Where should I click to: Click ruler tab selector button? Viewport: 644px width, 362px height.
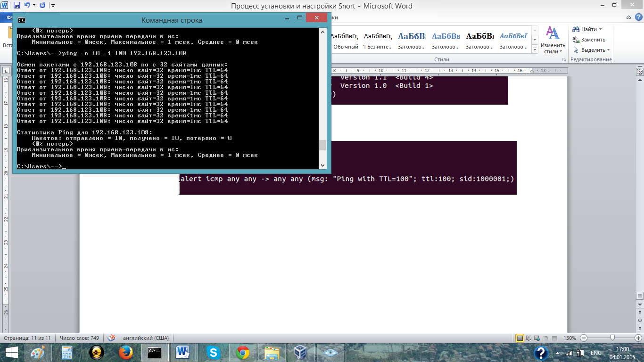tap(6, 71)
